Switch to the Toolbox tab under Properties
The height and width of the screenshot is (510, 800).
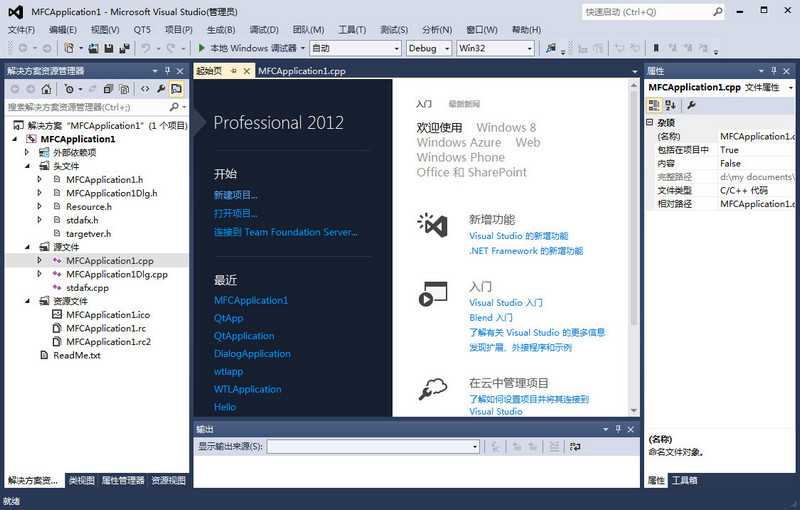tap(684, 480)
